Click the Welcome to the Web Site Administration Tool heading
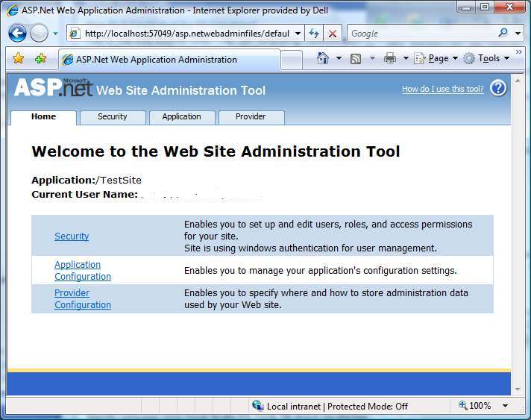Image resolution: width=531 pixels, height=420 pixels. coord(216,151)
